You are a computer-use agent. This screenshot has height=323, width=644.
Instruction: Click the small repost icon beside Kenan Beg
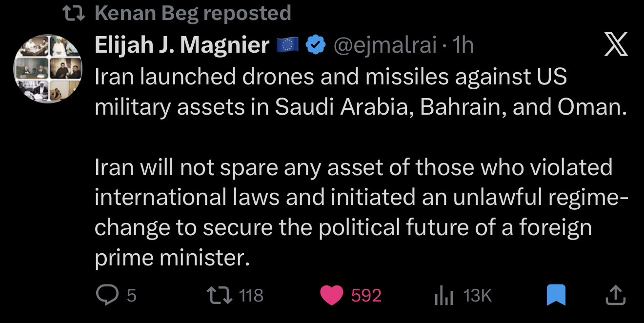pos(76,13)
